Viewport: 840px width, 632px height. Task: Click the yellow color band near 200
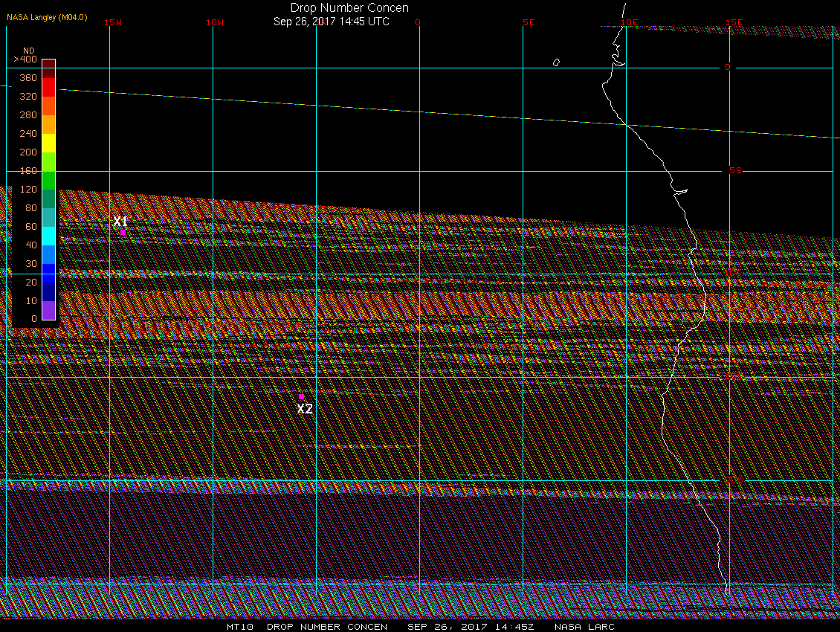click(x=48, y=143)
